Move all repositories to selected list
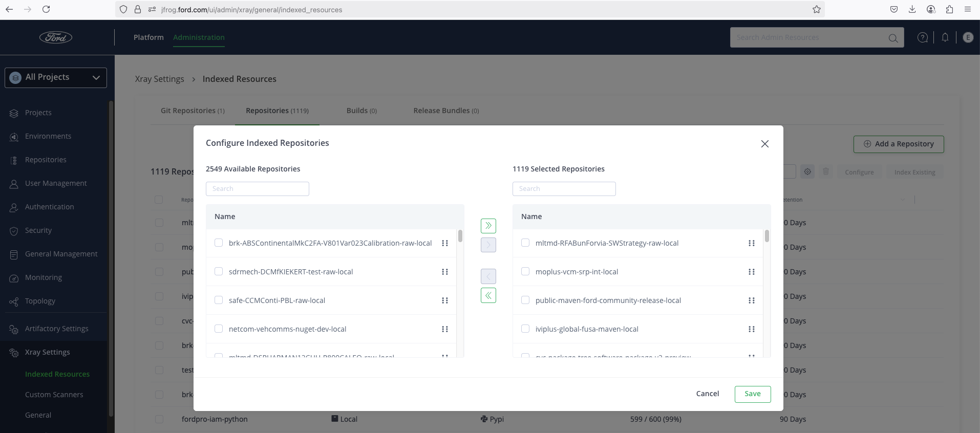Viewport: 980px width, 433px height. pos(488,226)
